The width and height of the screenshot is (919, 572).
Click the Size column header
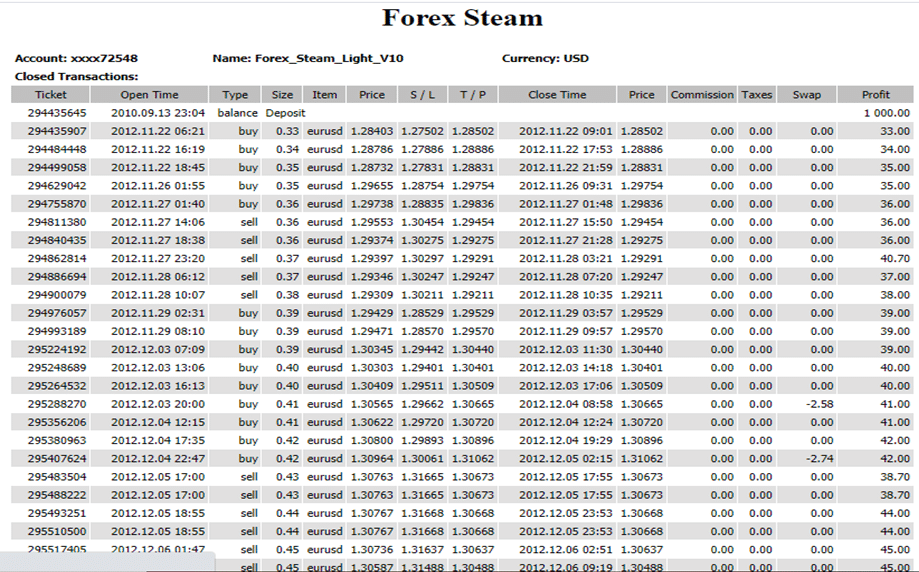(x=282, y=94)
